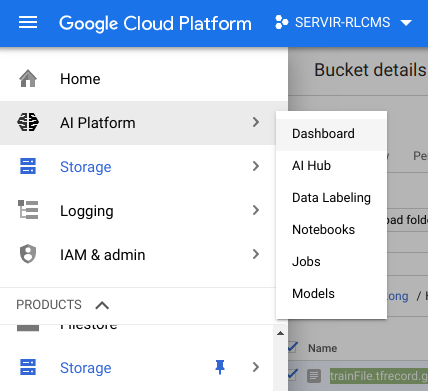Click the IAM & admin shield icon

[28, 254]
